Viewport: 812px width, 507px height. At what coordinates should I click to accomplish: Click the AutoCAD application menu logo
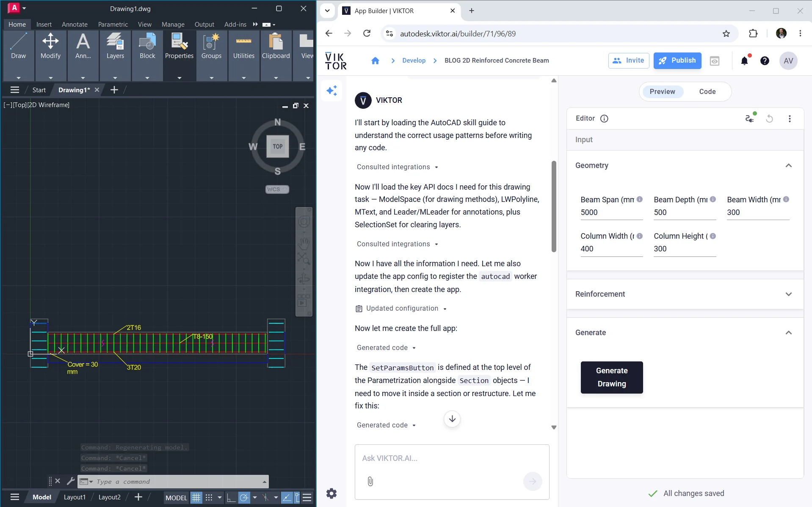click(14, 8)
